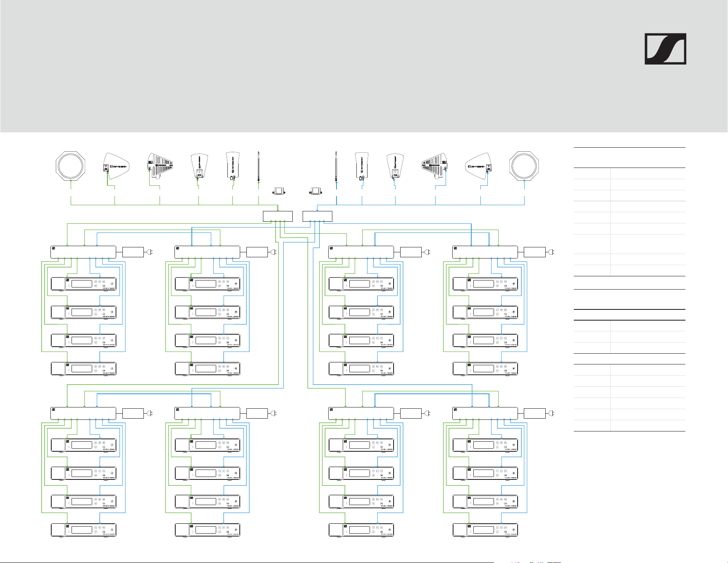This screenshot has height=563, width=728.
Task: Click the Sennheiser logo in the header
Action: (x=665, y=49)
